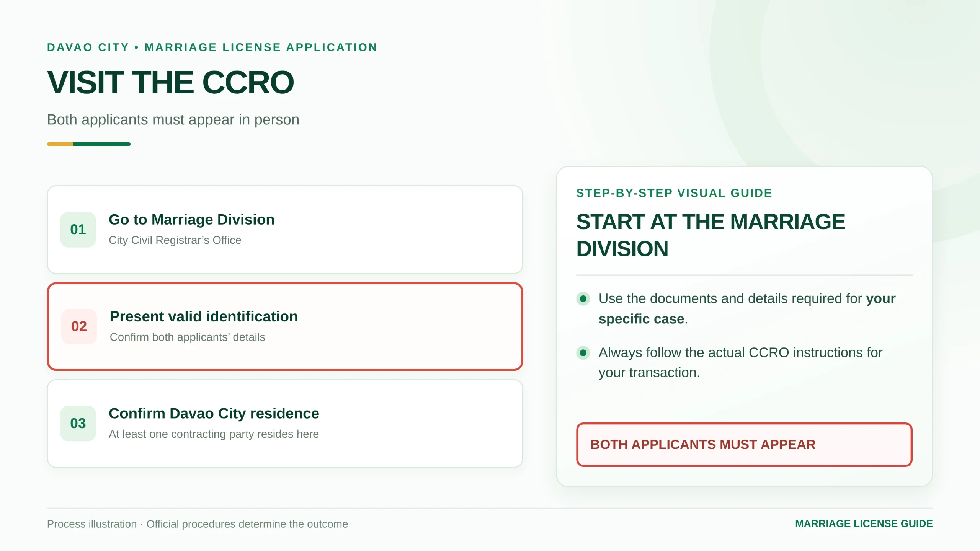The width and height of the screenshot is (980, 551).
Task: Click the 03 step number badge
Action: tap(78, 423)
